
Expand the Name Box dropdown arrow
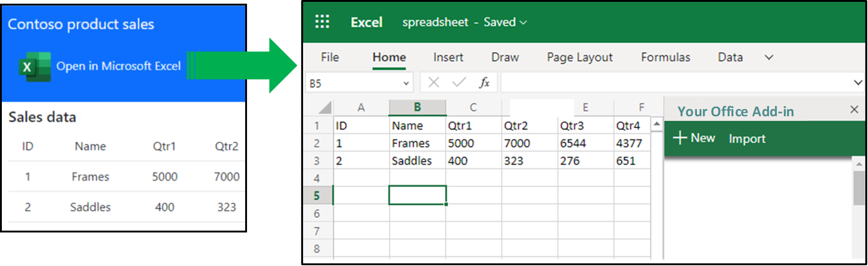tap(406, 84)
